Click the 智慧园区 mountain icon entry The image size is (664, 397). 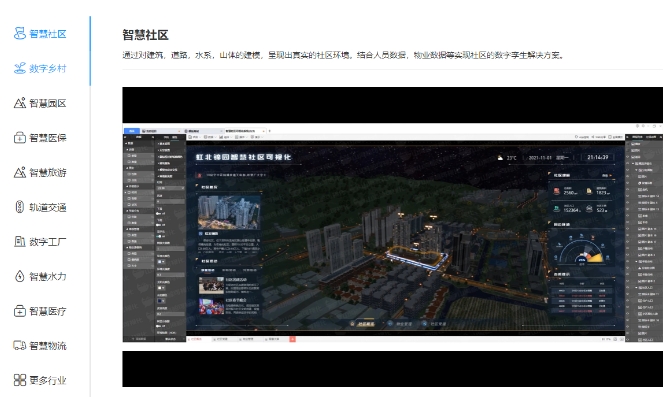coord(40,103)
